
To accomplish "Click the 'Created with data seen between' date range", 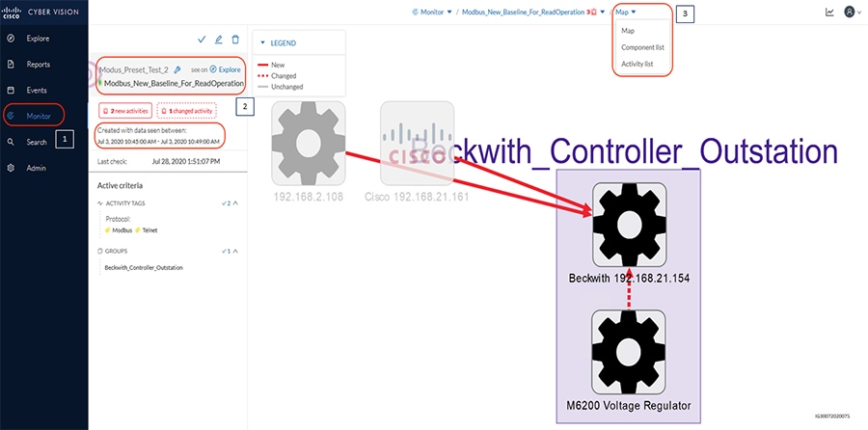I will [x=159, y=142].
